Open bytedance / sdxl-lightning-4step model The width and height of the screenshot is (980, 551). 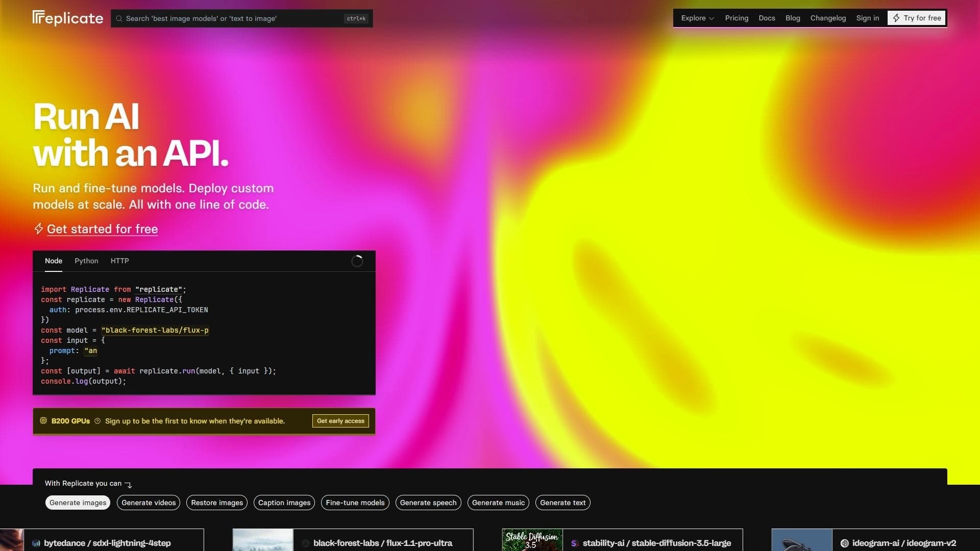tap(107, 543)
